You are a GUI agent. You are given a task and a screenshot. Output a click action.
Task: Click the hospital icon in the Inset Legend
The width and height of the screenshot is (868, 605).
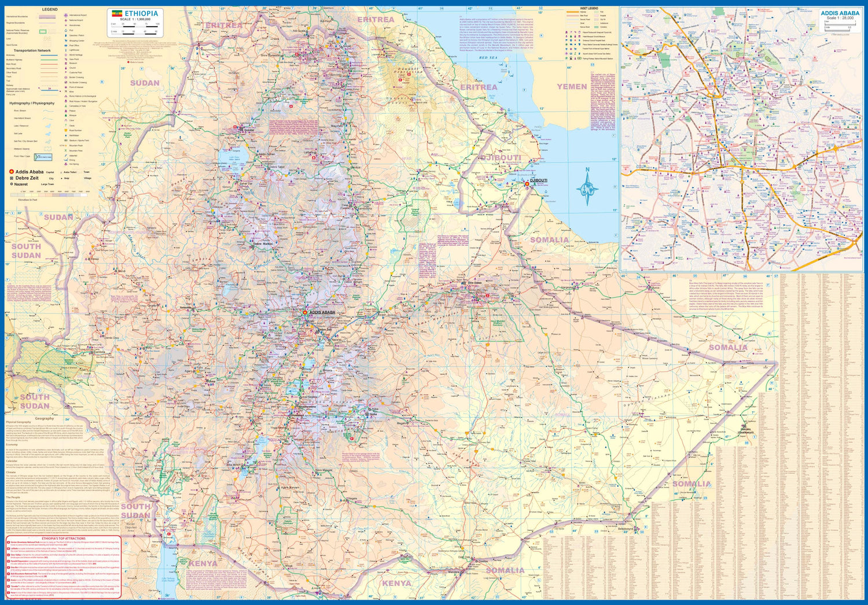575,40
